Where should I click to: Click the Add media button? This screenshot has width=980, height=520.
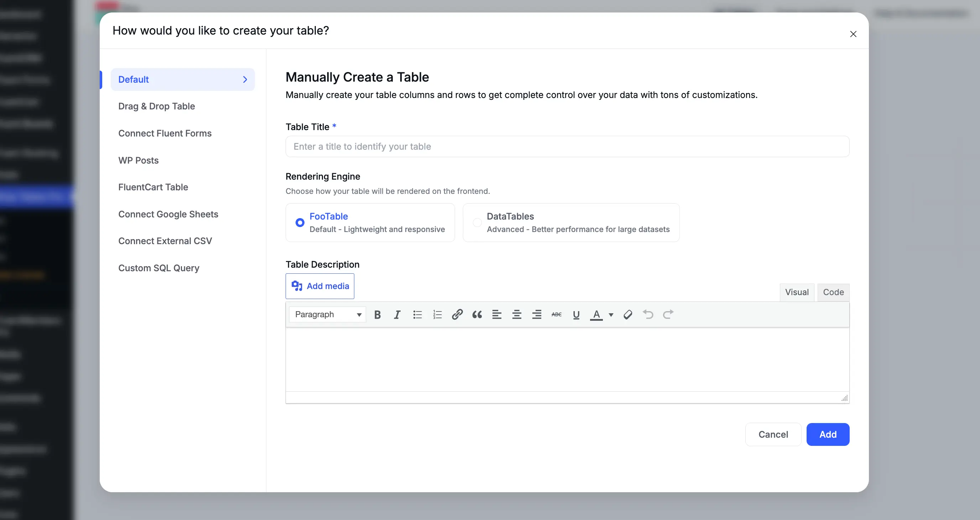click(x=320, y=286)
